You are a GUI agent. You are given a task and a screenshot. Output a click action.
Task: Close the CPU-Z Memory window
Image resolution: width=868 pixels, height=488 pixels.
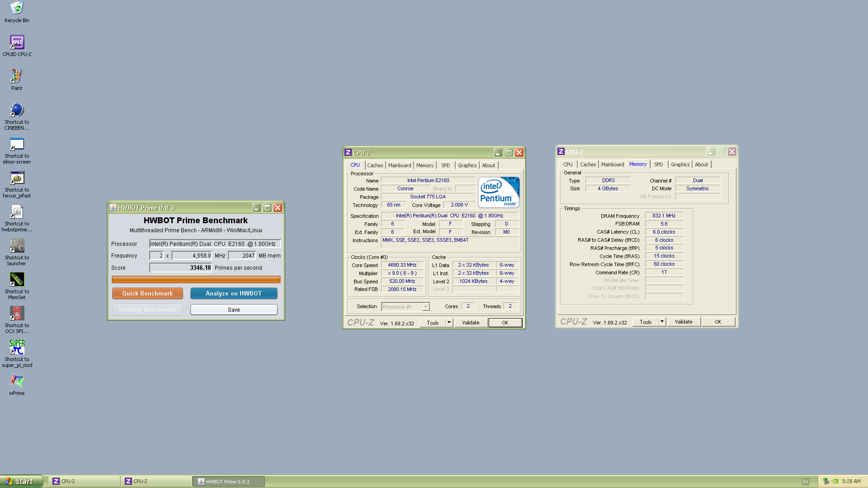(x=732, y=151)
